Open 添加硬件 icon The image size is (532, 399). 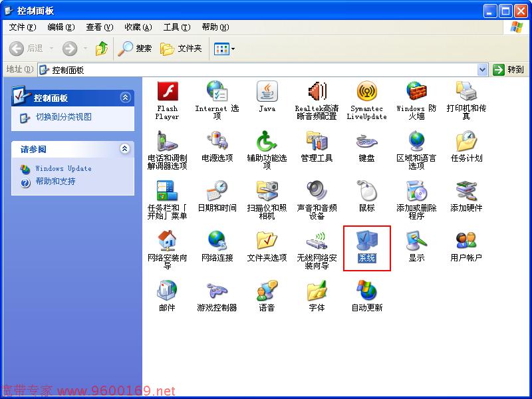click(x=466, y=196)
